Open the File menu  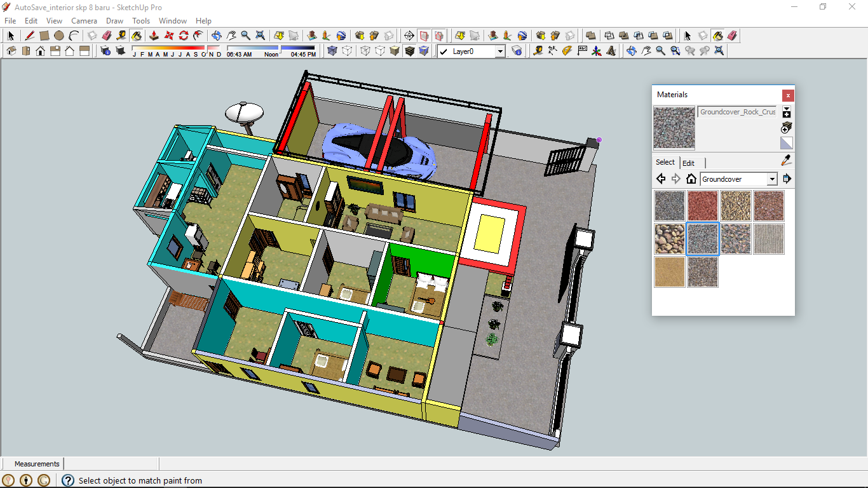10,21
